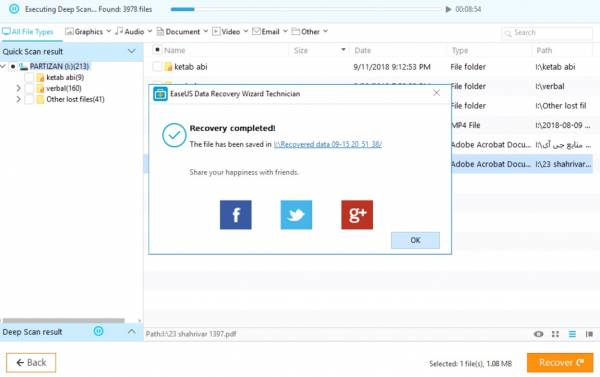Select the All File Types tab
The width and height of the screenshot is (600, 377).
[x=28, y=32]
